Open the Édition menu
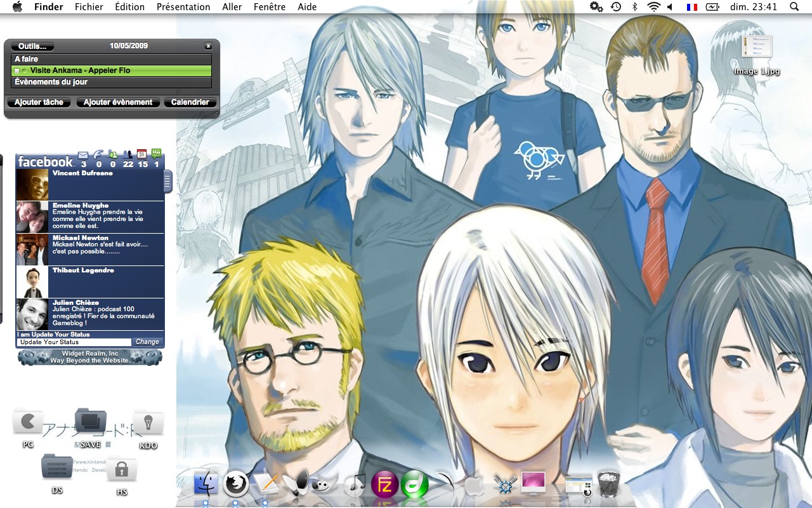Screen dimensions: 812x508 tap(129, 7)
